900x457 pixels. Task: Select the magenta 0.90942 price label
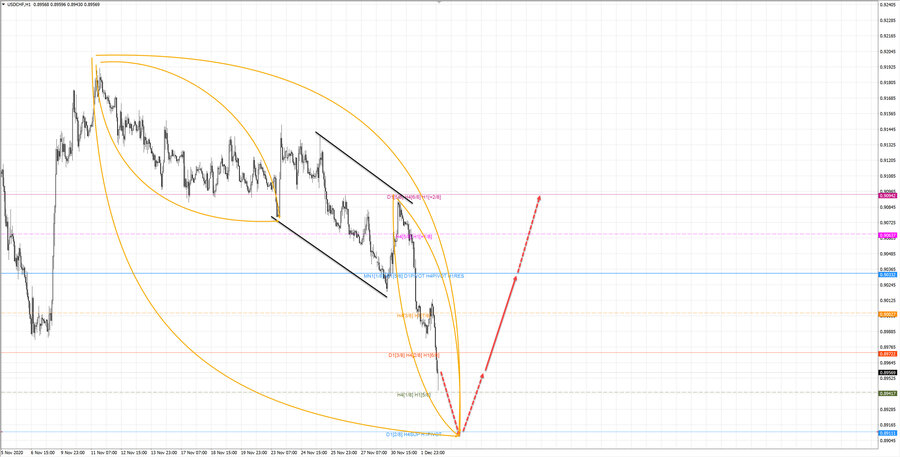point(887,196)
